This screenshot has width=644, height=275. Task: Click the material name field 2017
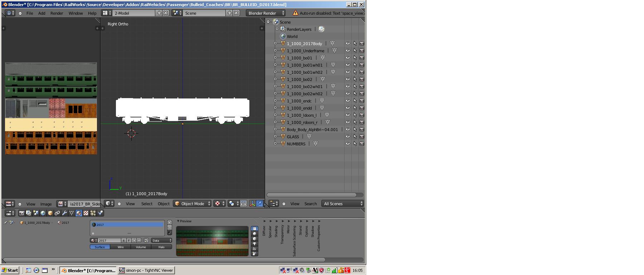click(109, 241)
